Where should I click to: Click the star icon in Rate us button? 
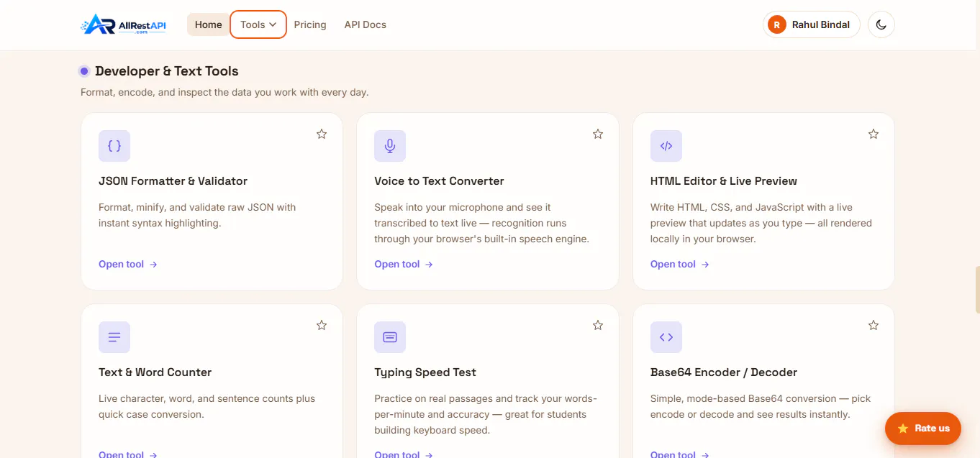click(903, 429)
